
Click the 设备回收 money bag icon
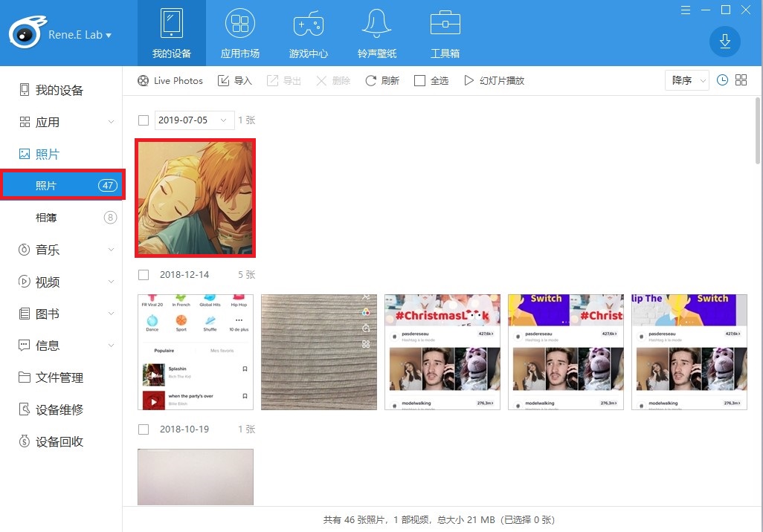coord(24,441)
